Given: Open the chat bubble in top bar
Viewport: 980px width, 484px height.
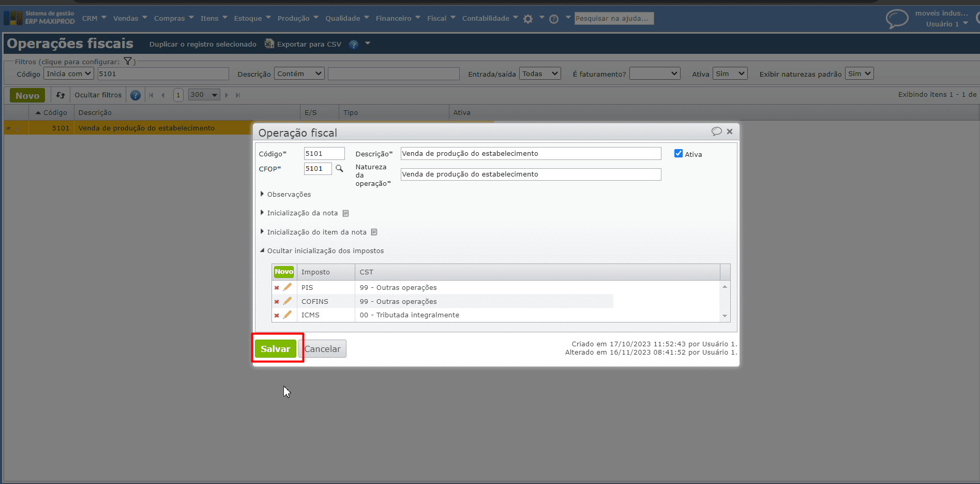Looking at the screenshot, I should pos(897,19).
